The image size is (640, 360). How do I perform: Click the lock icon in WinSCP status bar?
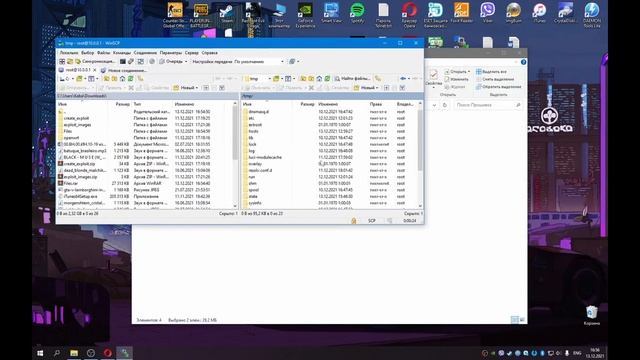tap(353, 220)
